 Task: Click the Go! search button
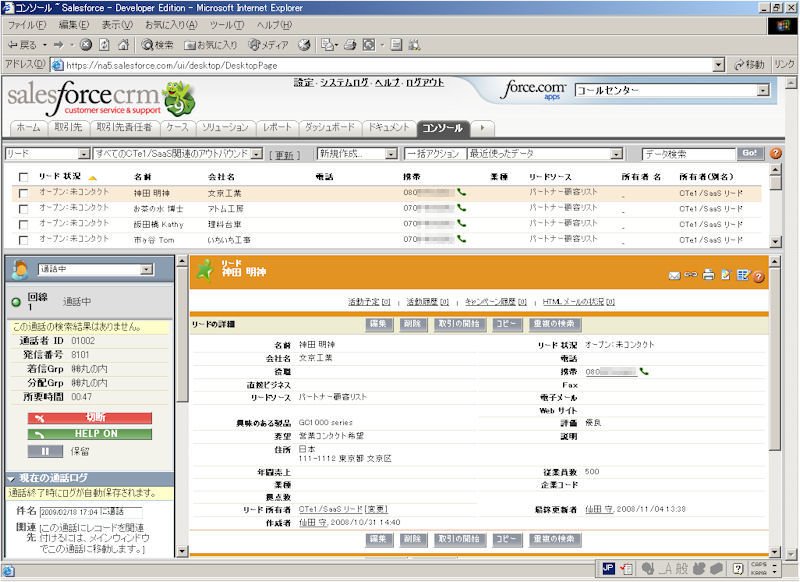pyautogui.click(x=749, y=153)
